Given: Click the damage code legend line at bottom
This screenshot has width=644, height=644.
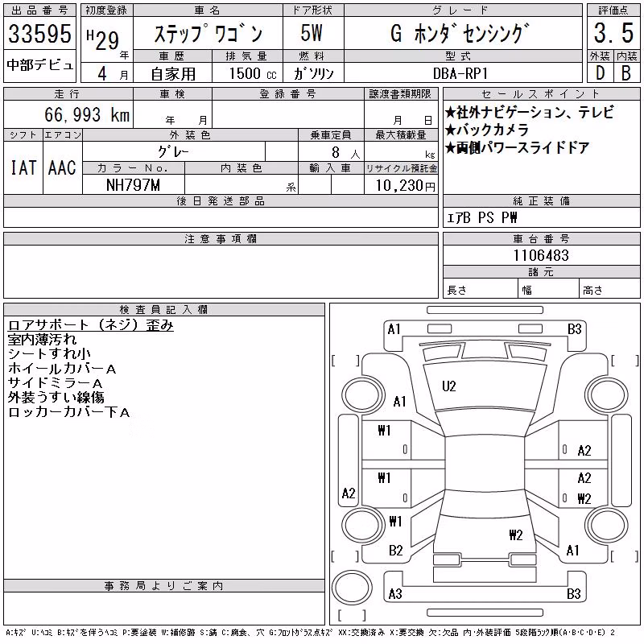Looking at the screenshot, I should pos(310,633).
